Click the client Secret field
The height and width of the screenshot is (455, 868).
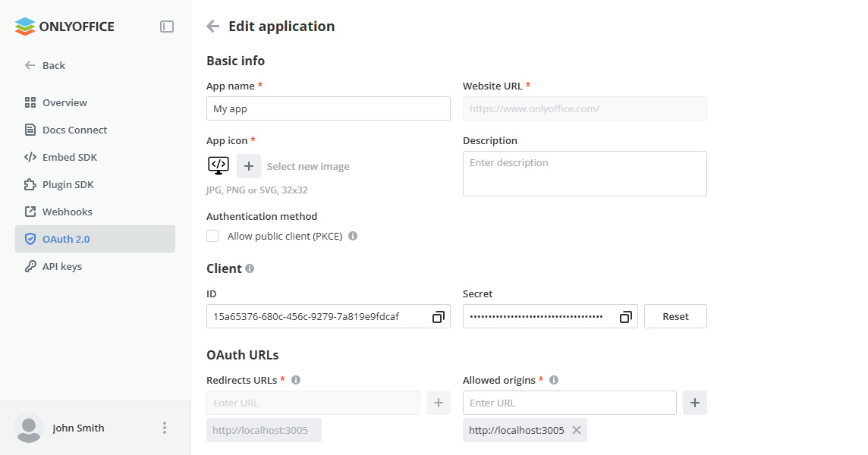(550, 317)
